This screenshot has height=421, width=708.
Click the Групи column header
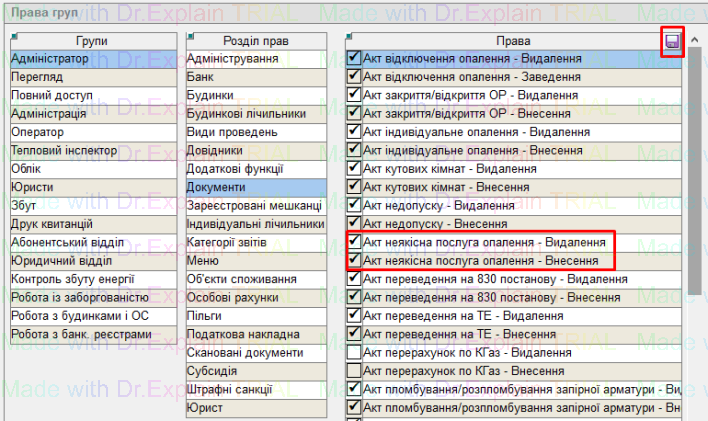[91, 41]
